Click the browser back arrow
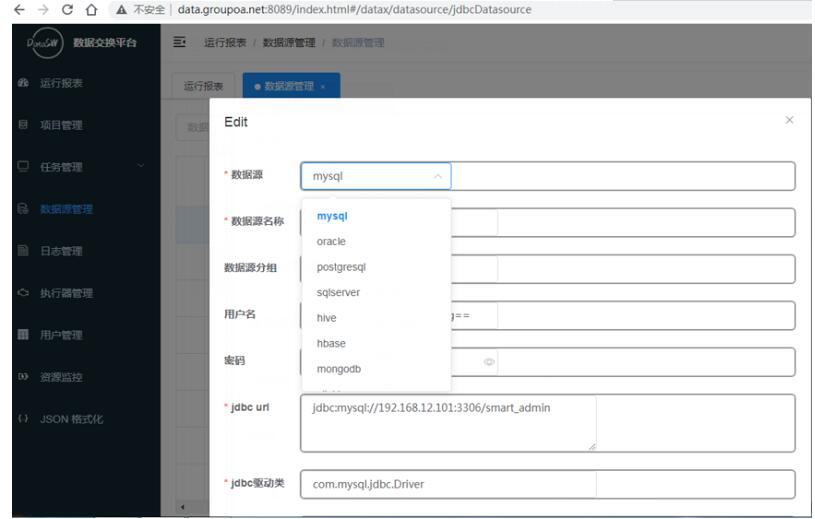 [19, 9]
